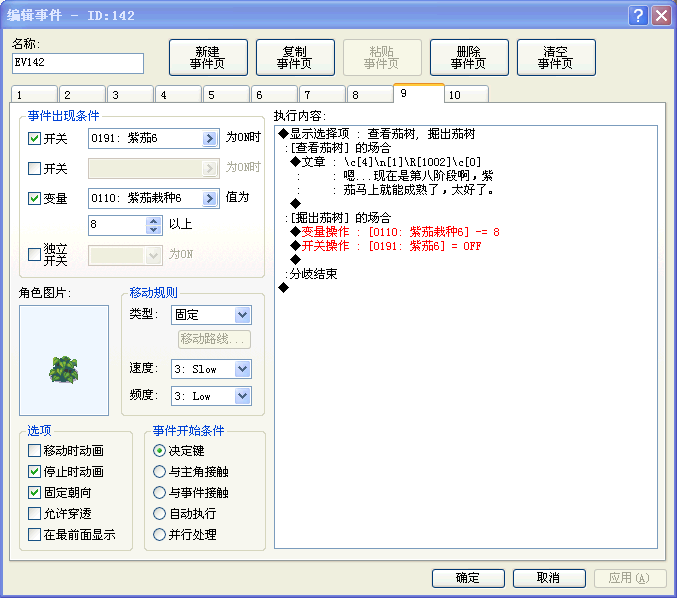The height and width of the screenshot is (598, 677).
Task: Disable 停止时动画 option
Action: click(34, 471)
